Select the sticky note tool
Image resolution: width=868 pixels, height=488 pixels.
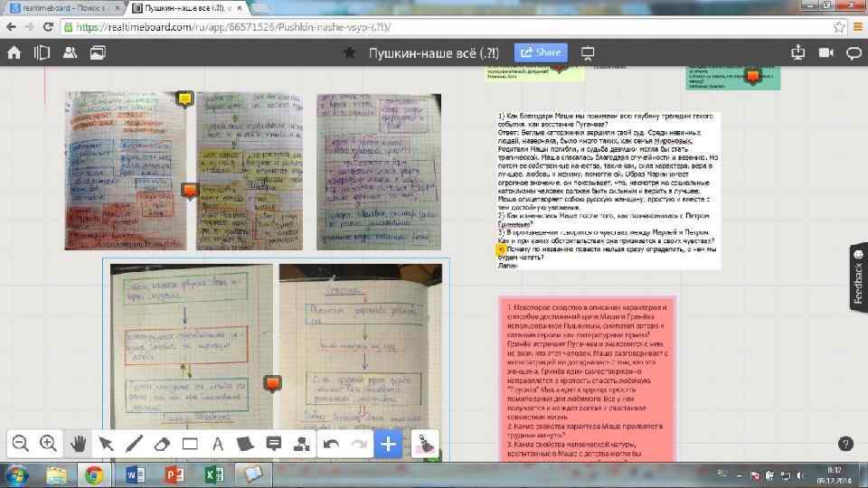point(245,444)
